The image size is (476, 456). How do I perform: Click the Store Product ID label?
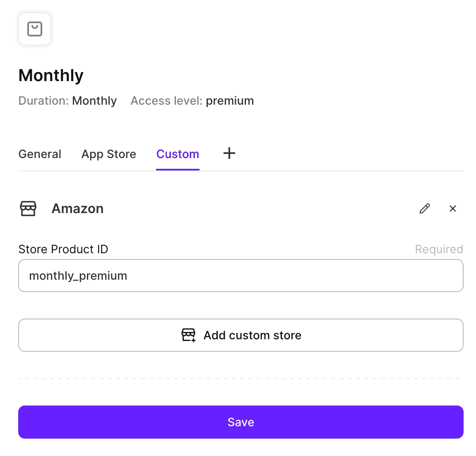point(63,249)
